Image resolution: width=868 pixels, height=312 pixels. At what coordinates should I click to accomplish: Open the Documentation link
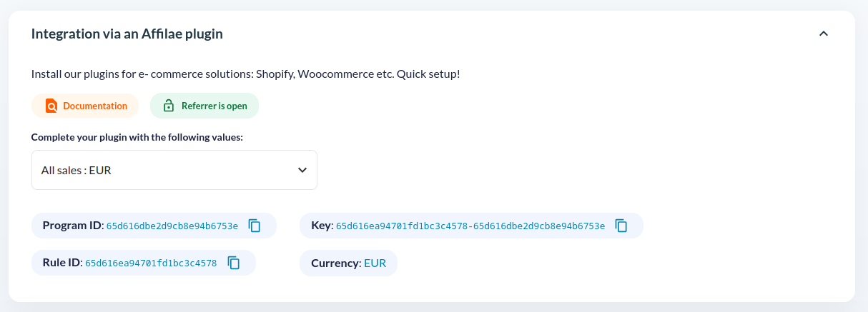[94, 106]
